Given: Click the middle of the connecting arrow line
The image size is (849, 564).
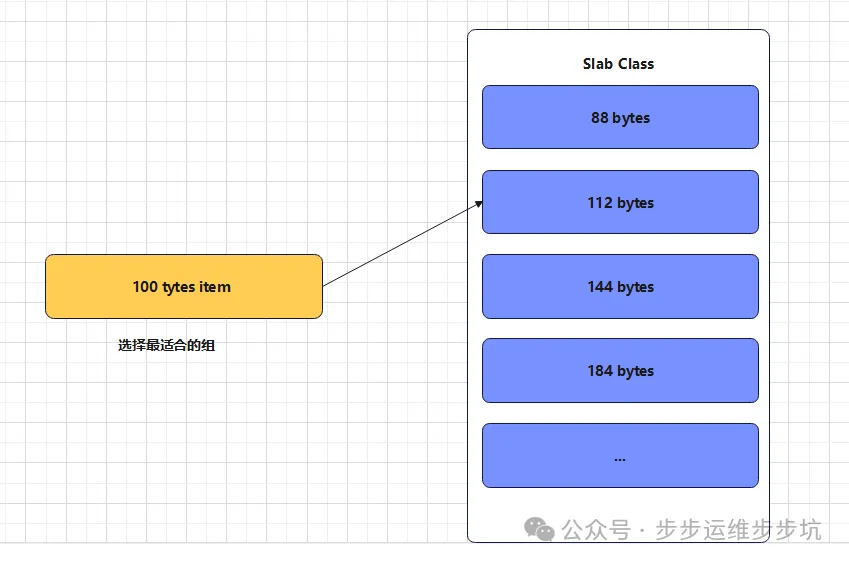Looking at the screenshot, I should [402, 245].
